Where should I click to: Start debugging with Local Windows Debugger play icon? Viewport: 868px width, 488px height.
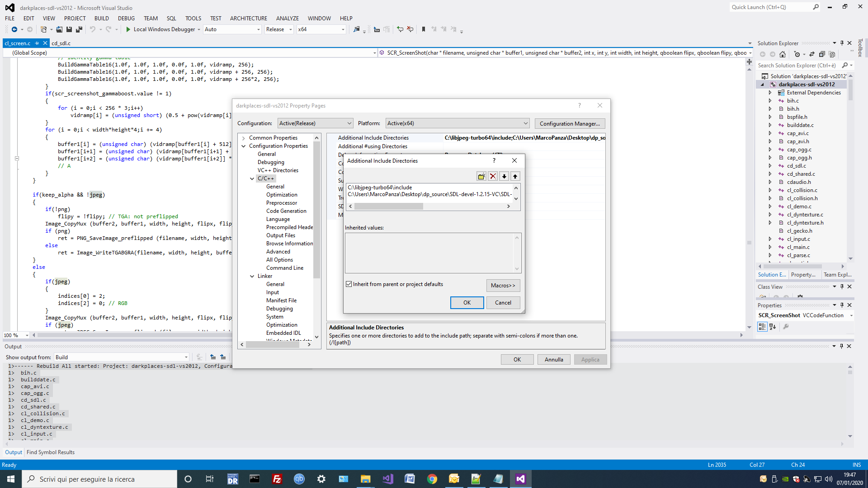128,29
